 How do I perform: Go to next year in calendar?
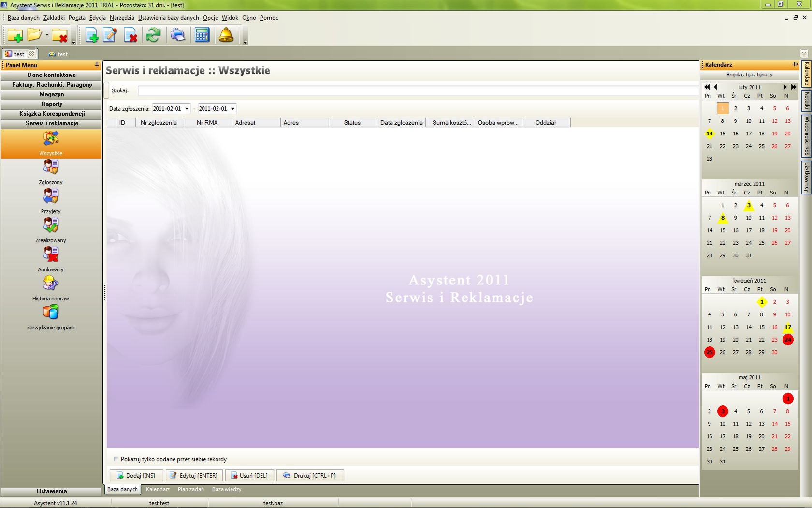coord(794,87)
